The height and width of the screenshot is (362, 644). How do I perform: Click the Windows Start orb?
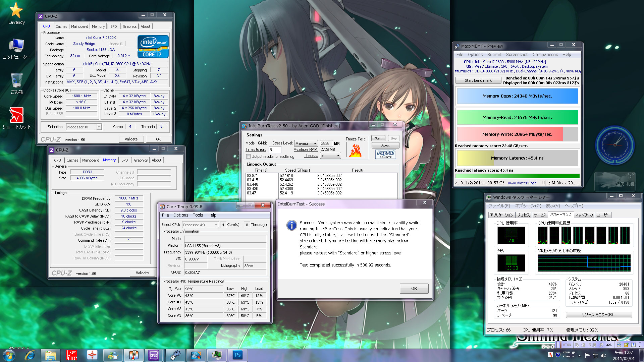tap(9, 355)
